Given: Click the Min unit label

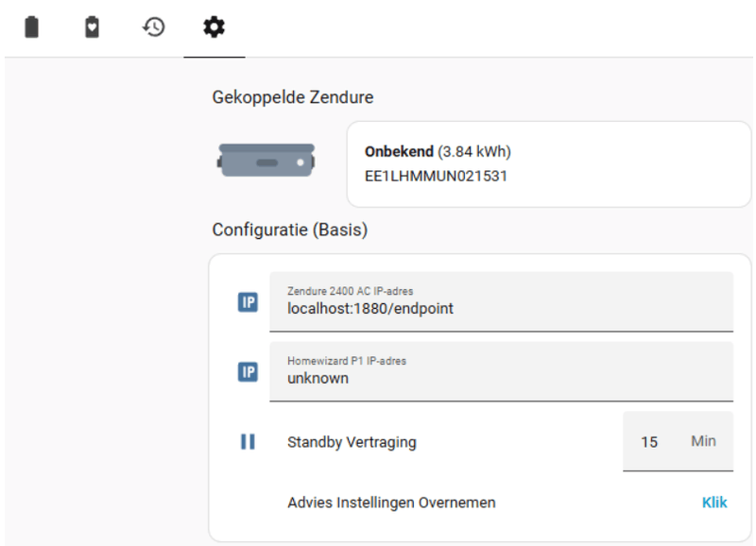Looking at the screenshot, I should [703, 441].
